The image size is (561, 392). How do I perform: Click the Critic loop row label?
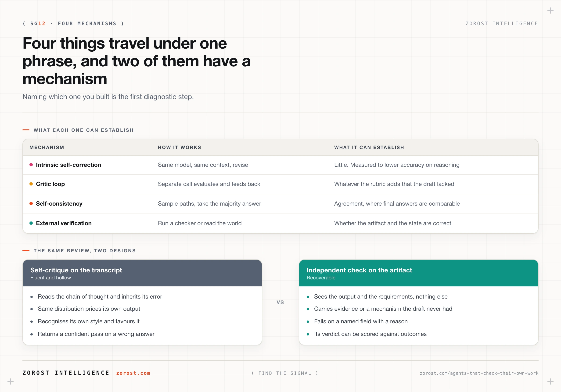50,184
